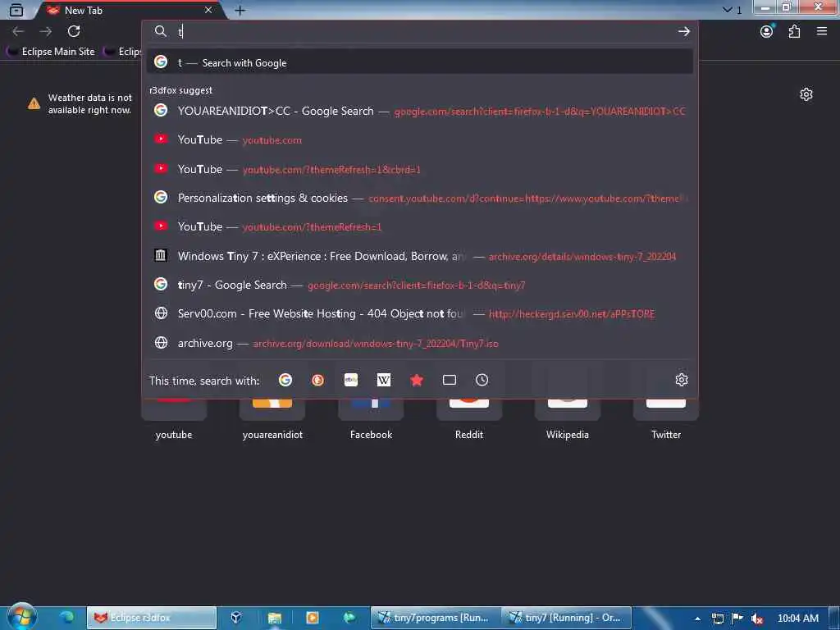Open a new tab with plus button
The height and width of the screenshot is (630, 840).
pos(240,10)
